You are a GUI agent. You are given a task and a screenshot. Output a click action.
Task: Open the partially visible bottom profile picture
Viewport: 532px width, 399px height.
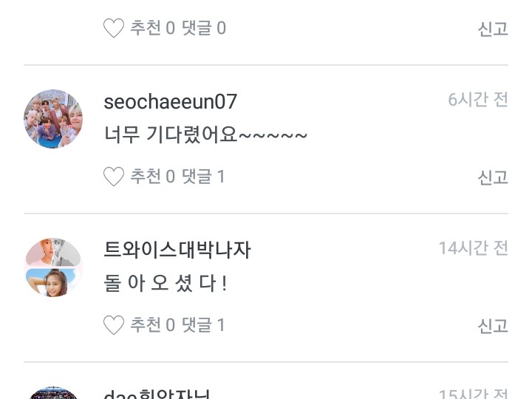click(x=53, y=393)
